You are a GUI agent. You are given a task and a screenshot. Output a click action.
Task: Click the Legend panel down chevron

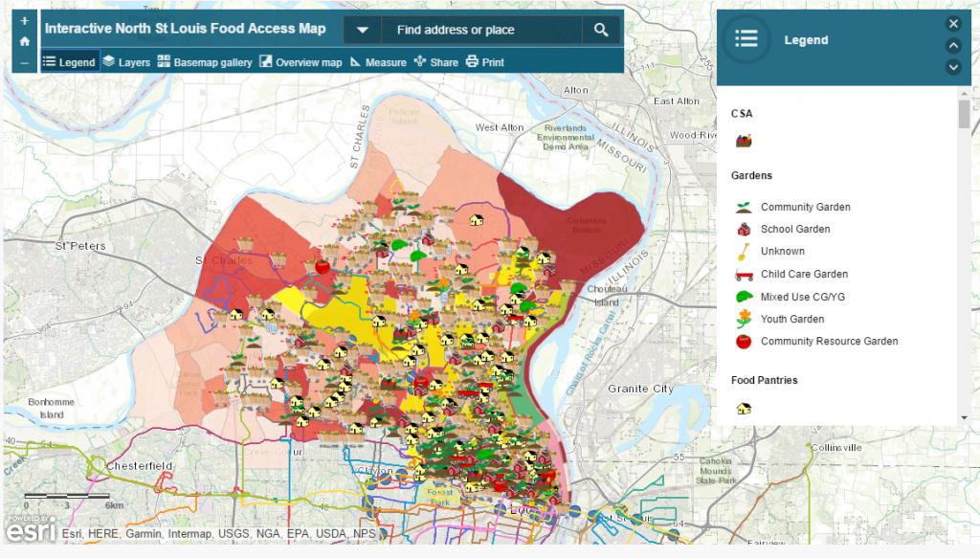[953, 67]
